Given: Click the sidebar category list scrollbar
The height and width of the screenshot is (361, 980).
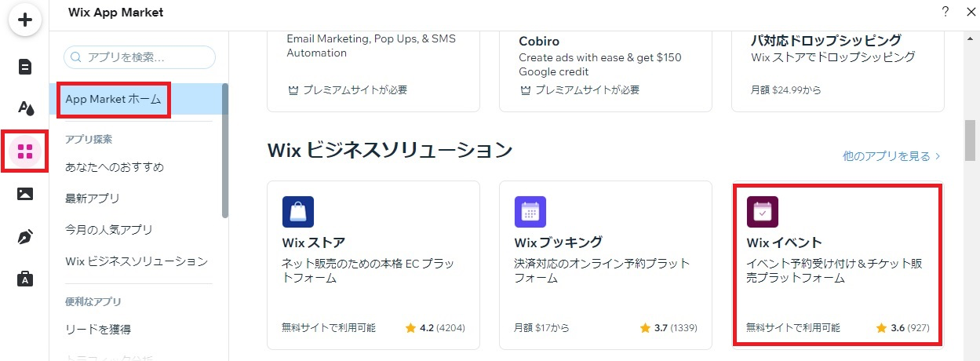Looking at the screenshot, I should [x=225, y=149].
